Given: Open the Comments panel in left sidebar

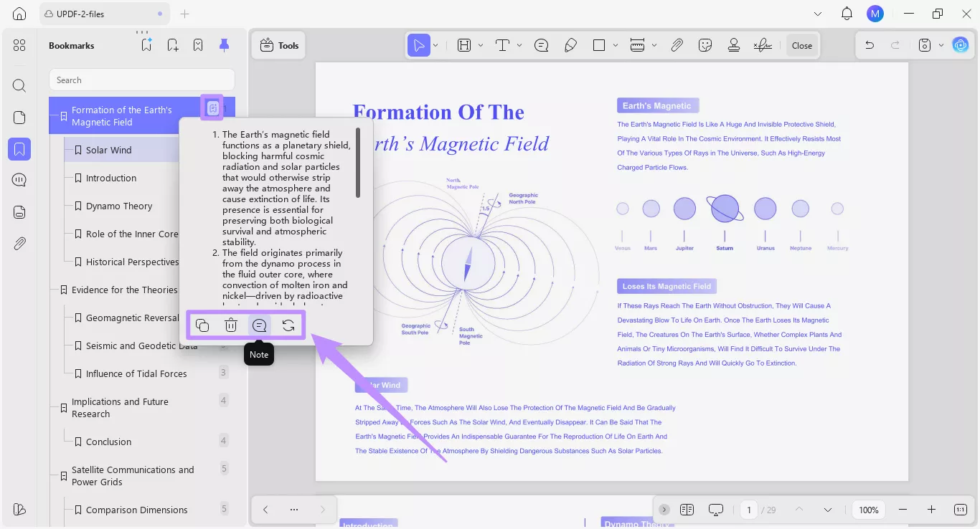Looking at the screenshot, I should 19,180.
